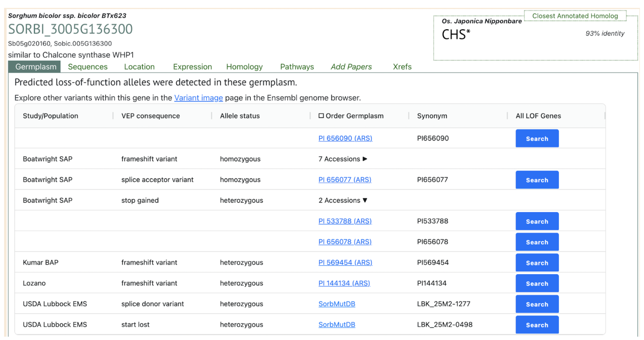644x340 pixels.
Task: Click the Allele status column header
Action: (x=240, y=116)
